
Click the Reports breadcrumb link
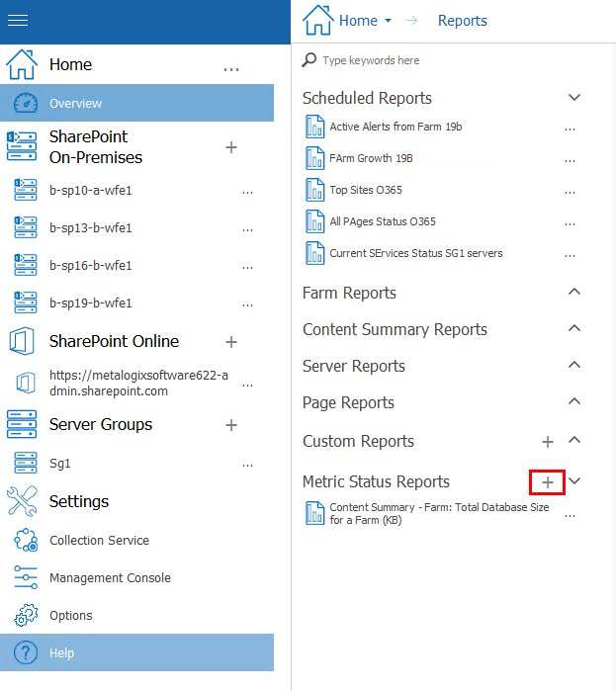tap(462, 21)
